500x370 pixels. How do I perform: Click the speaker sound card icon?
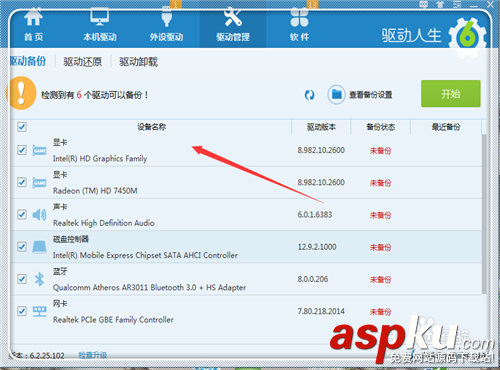coord(39,215)
